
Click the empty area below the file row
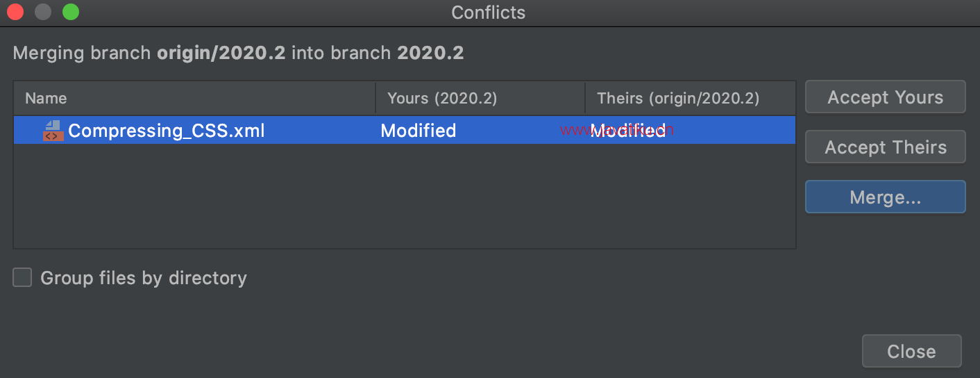click(x=404, y=196)
